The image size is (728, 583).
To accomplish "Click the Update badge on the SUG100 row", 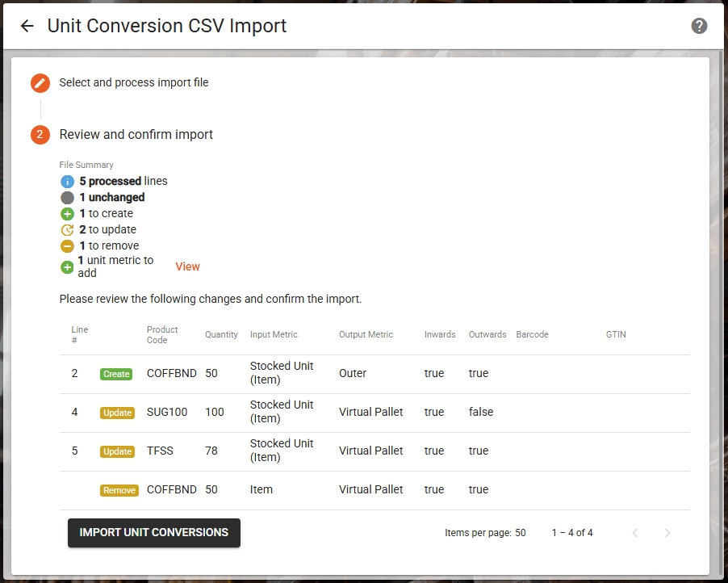I will pos(117,413).
